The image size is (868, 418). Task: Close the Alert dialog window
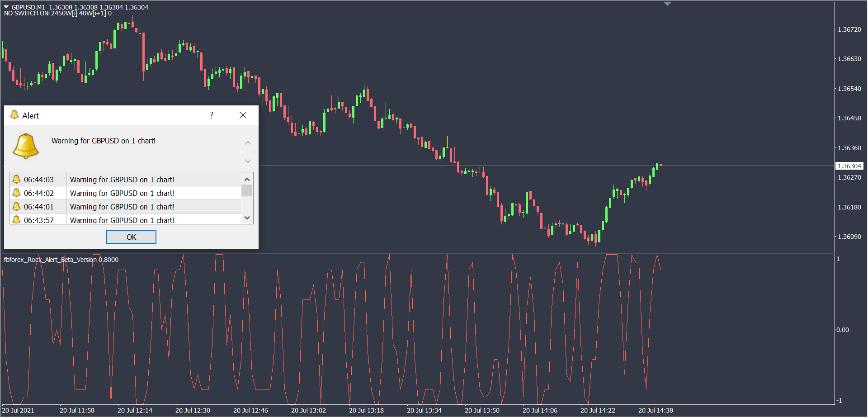point(243,115)
